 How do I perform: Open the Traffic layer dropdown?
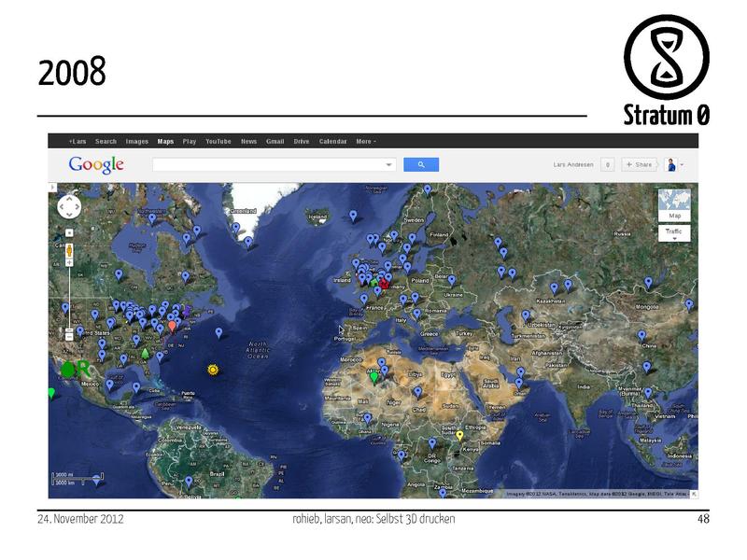tap(674, 232)
